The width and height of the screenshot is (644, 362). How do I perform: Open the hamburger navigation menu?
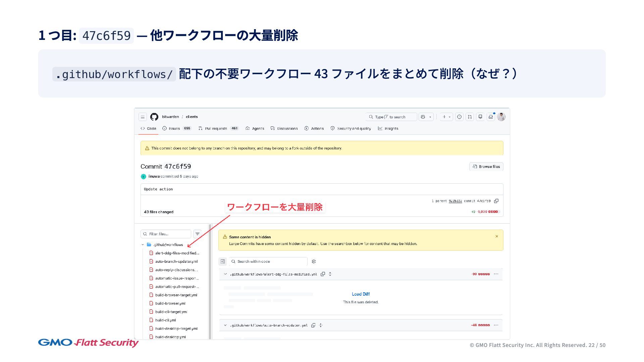tap(143, 117)
